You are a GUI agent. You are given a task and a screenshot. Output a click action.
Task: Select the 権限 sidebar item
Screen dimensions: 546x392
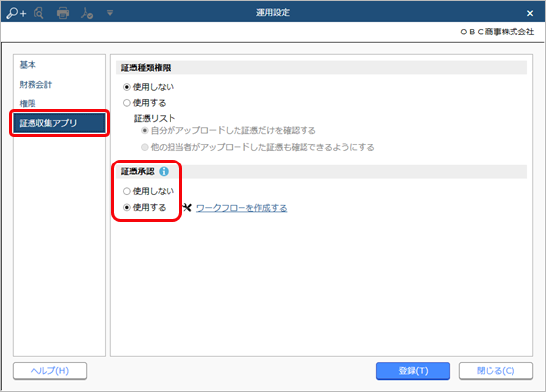click(x=59, y=103)
